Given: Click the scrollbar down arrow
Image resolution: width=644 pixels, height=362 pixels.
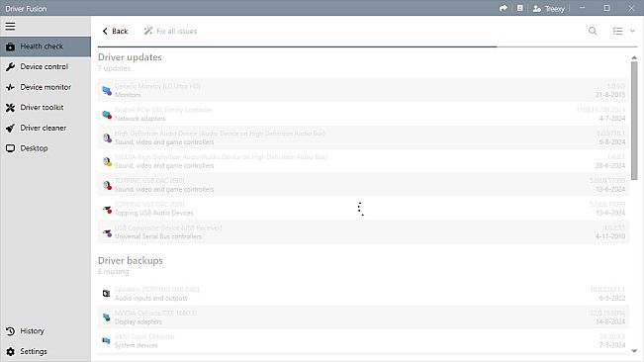Looking at the screenshot, I should 634,351.
